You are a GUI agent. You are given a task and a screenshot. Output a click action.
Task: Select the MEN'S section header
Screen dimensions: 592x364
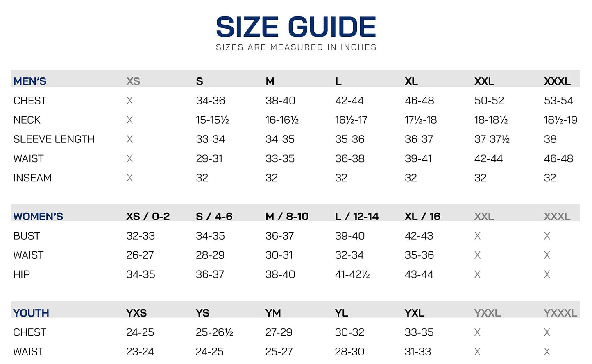(x=30, y=81)
